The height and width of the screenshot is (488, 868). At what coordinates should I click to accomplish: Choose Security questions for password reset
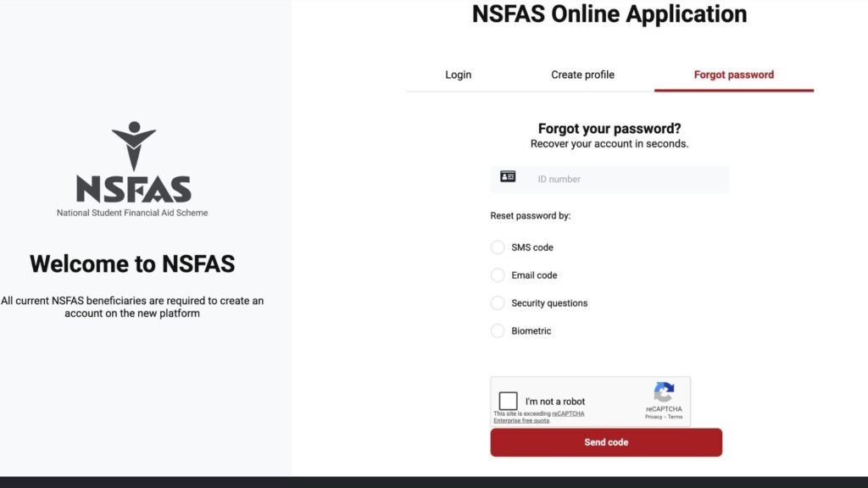(498, 303)
